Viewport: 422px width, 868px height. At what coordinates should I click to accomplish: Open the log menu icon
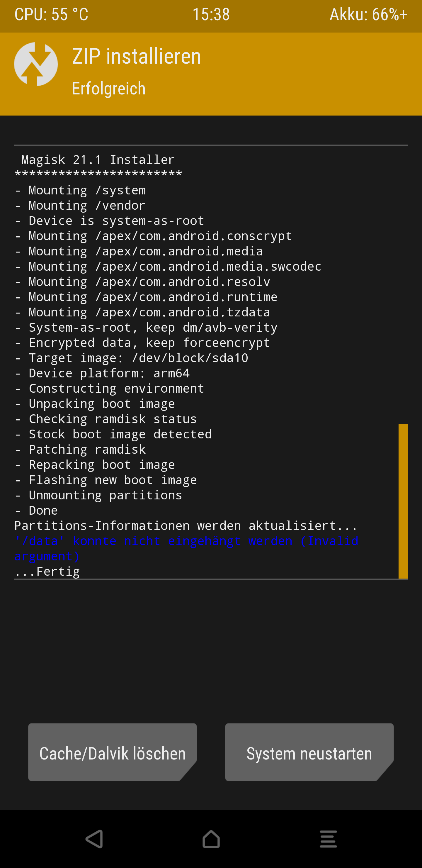(329, 839)
